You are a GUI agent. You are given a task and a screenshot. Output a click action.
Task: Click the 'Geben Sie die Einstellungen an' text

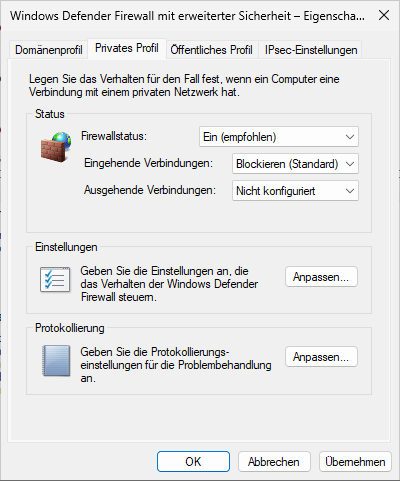pos(169,284)
